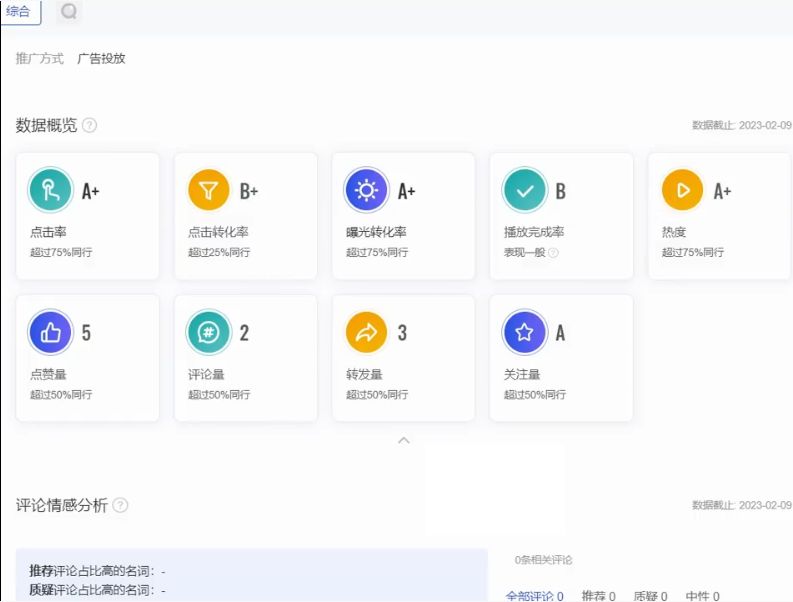
Task: Select the 质疑 0 comments tab
Action: [650, 596]
